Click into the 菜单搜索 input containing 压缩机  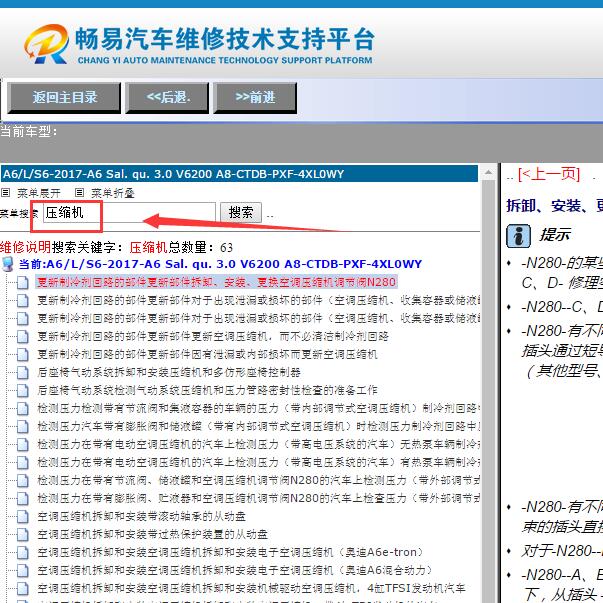(129, 212)
